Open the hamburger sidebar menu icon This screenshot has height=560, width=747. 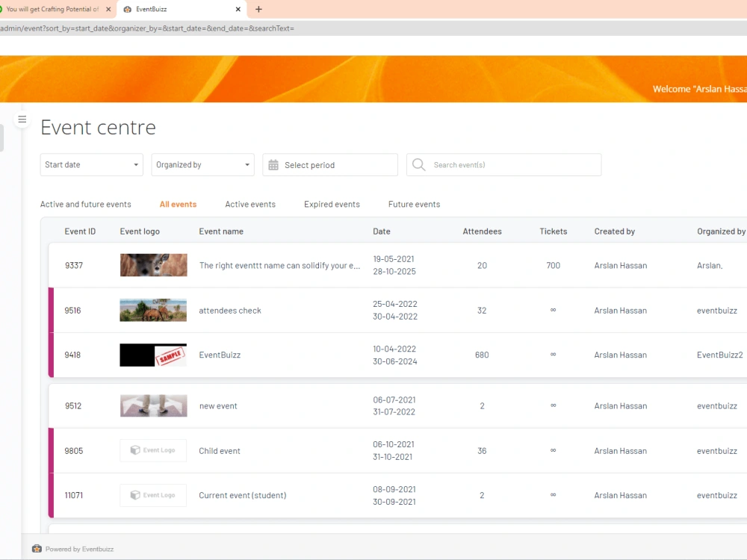pos(22,119)
